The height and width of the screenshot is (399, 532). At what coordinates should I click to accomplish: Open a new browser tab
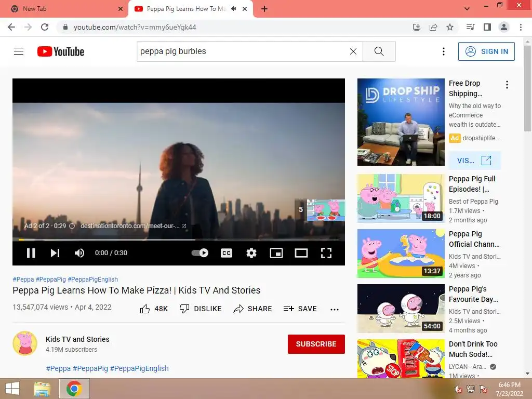264,9
